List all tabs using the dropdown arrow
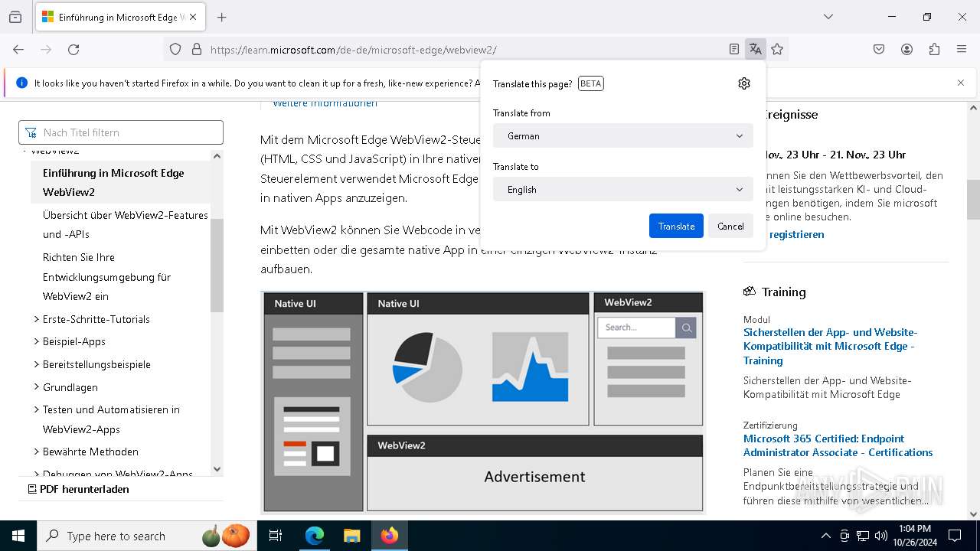Image resolution: width=980 pixels, height=551 pixels. (x=828, y=17)
